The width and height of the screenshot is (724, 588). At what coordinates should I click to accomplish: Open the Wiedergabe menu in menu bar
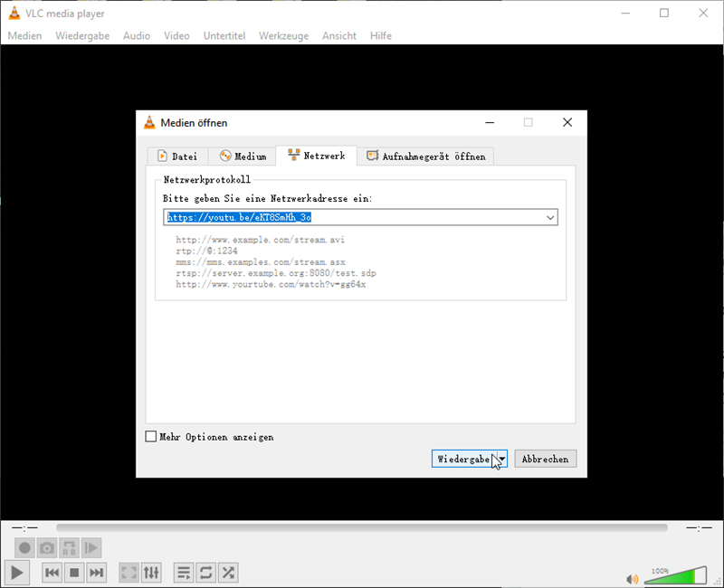[x=82, y=35]
